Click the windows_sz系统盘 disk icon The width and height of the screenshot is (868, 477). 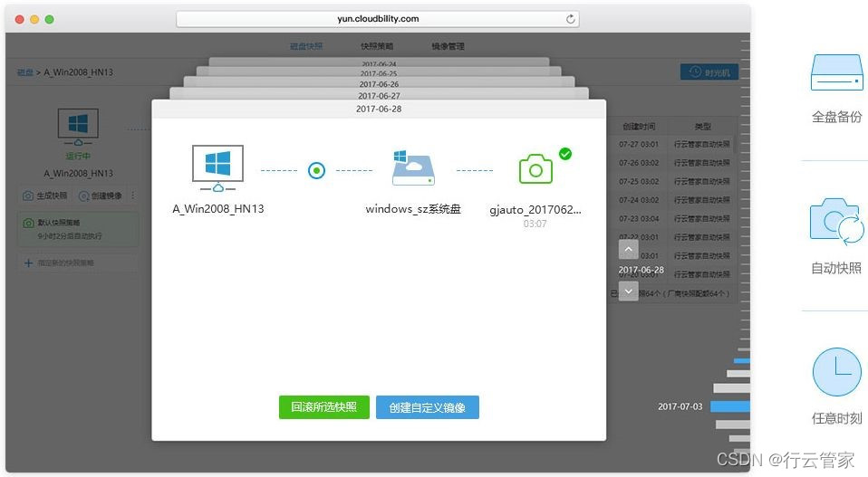tap(413, 167)
